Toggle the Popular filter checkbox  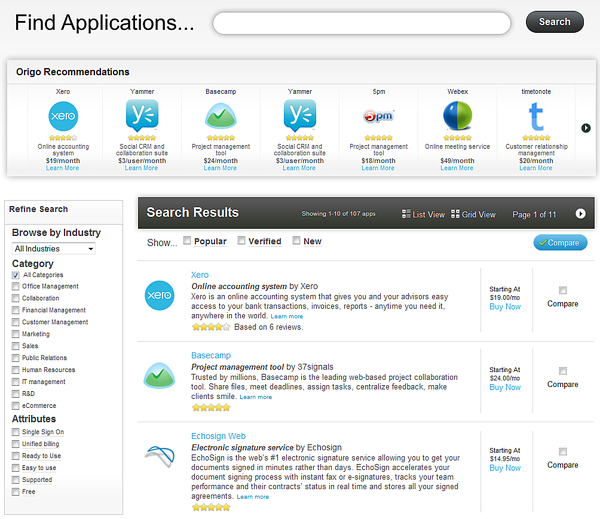(187, 240)
